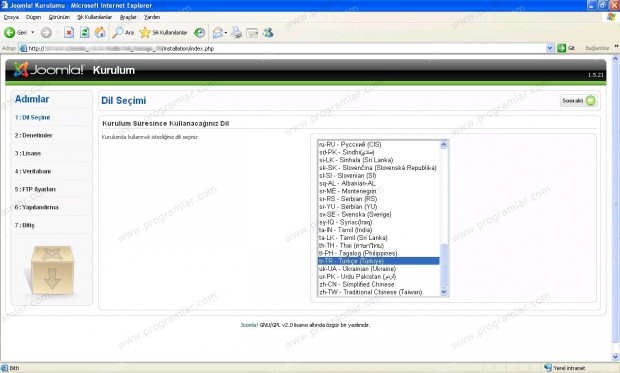
Task: Select sr-ME Montenegrin language
Action: [379, 191]
